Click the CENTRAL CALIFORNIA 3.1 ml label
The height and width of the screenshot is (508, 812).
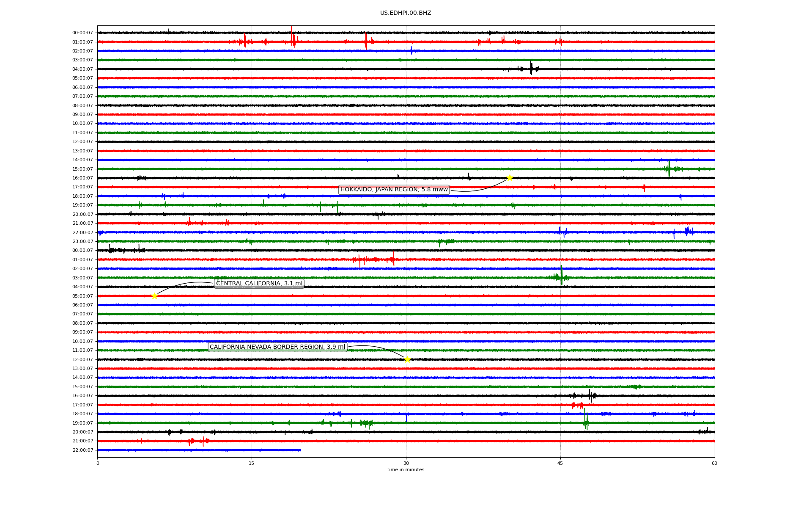click(259, 284)
